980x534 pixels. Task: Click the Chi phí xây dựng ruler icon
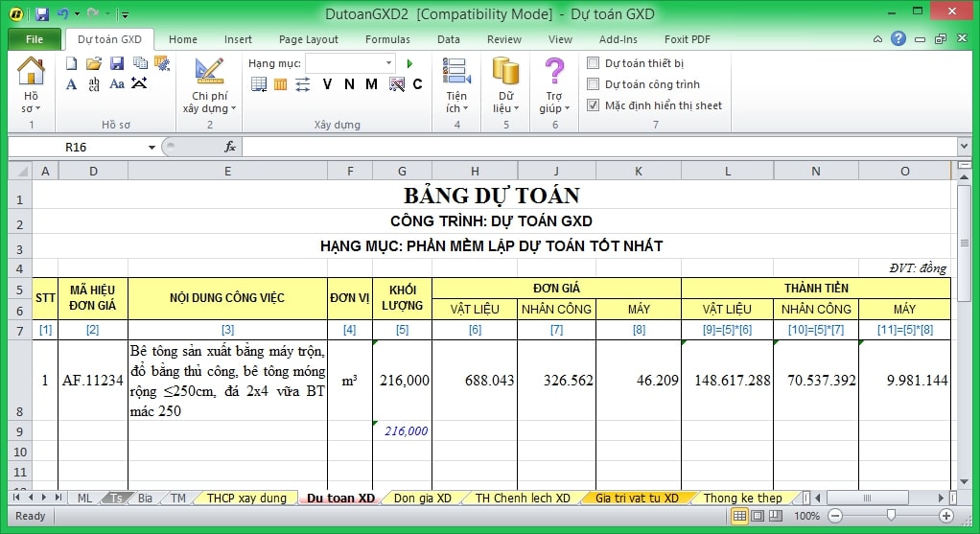pos(209,73)
